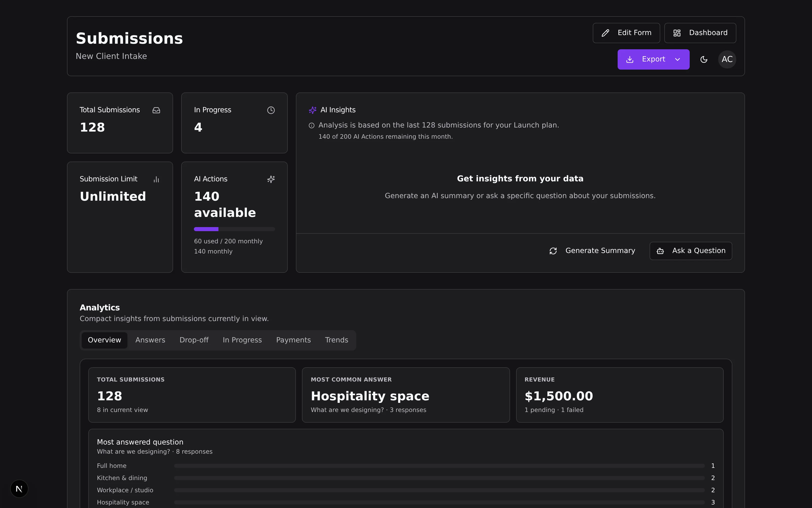Click the purple AI Insights sparkle icon
This screenshot has width=812, height=508.
coord(312,110)
